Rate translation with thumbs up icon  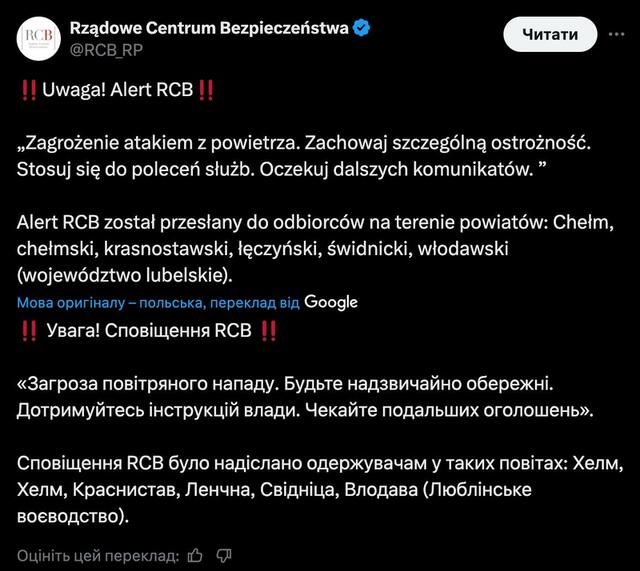coord(196,555)
